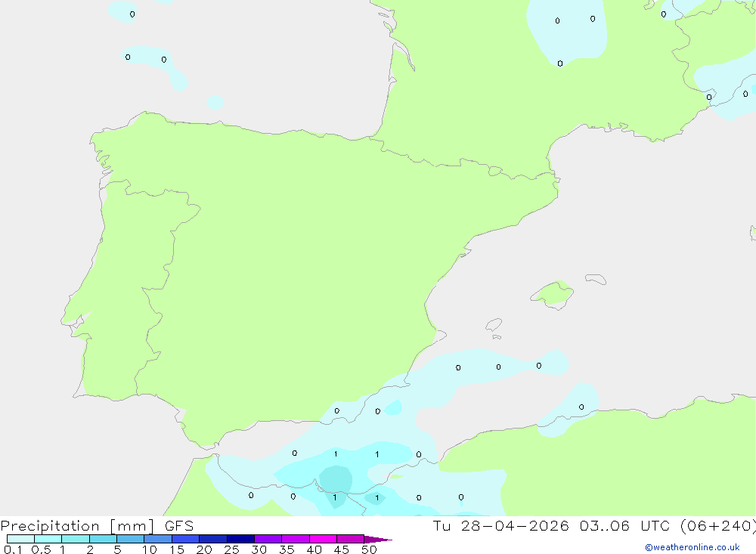Click the legend arrow tip beyond 50
Image resolution: width=756 pixels, height=554 pixels.
click(x=378, y=540)
